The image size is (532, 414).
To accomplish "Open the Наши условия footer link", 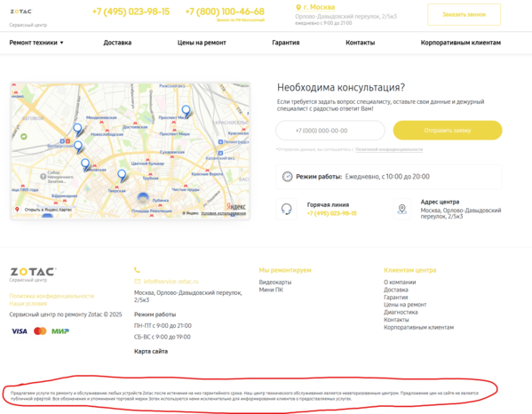I will pyautogui.click(x=28, y=304).
